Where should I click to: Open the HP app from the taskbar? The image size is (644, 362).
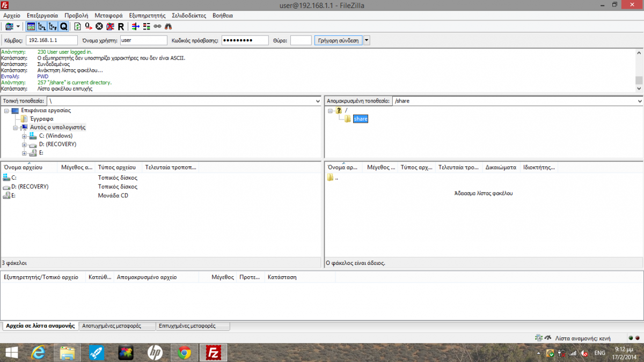coord(155,352)
